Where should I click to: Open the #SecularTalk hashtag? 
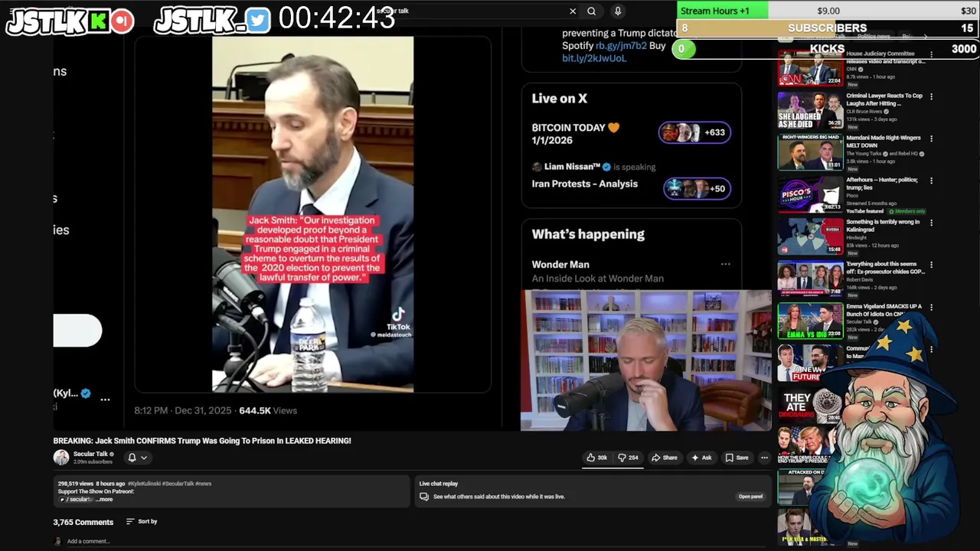178,484
